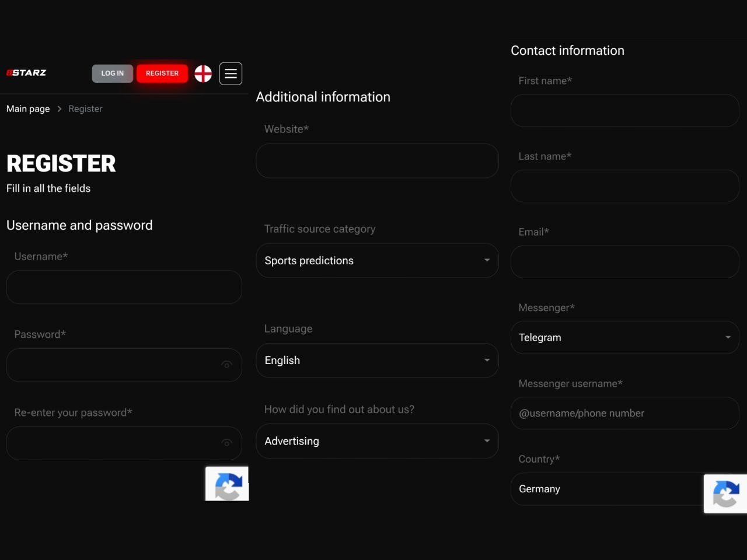Toggle visibility of the re-entered password

click(226, 443)
